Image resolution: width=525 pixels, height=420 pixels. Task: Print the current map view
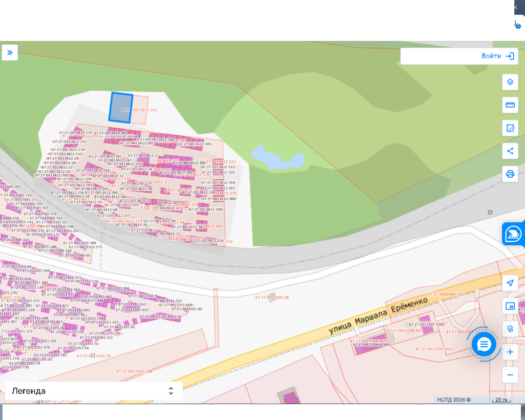point(510,174)
